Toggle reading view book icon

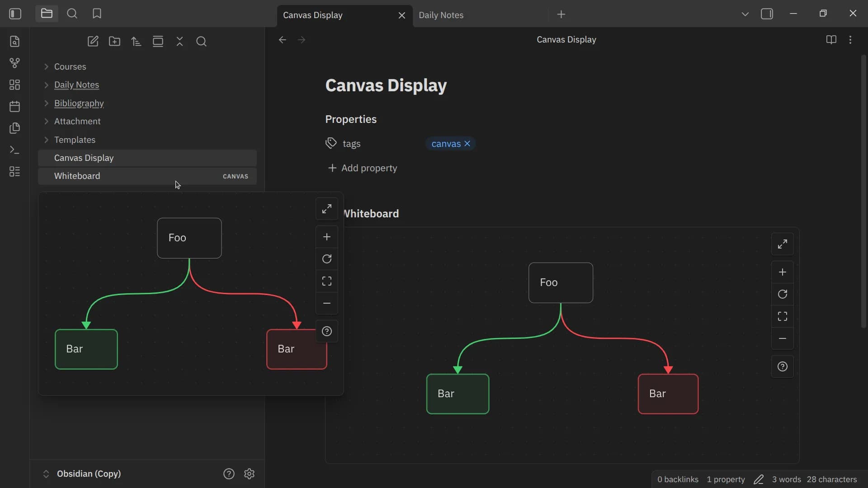[831, 40]
